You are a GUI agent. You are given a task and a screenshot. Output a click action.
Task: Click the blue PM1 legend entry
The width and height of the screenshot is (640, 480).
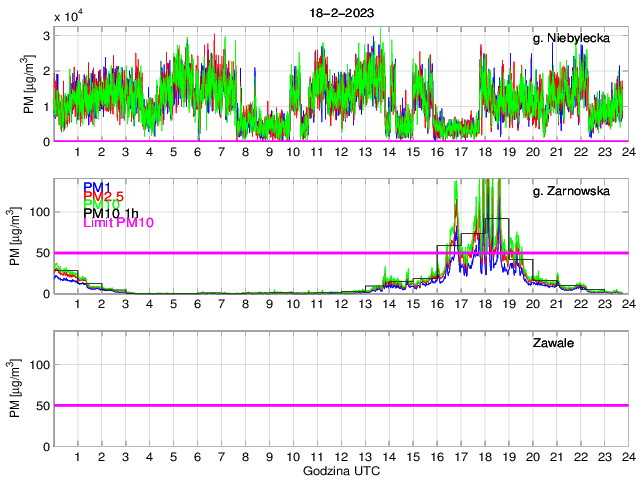(97, 187)
